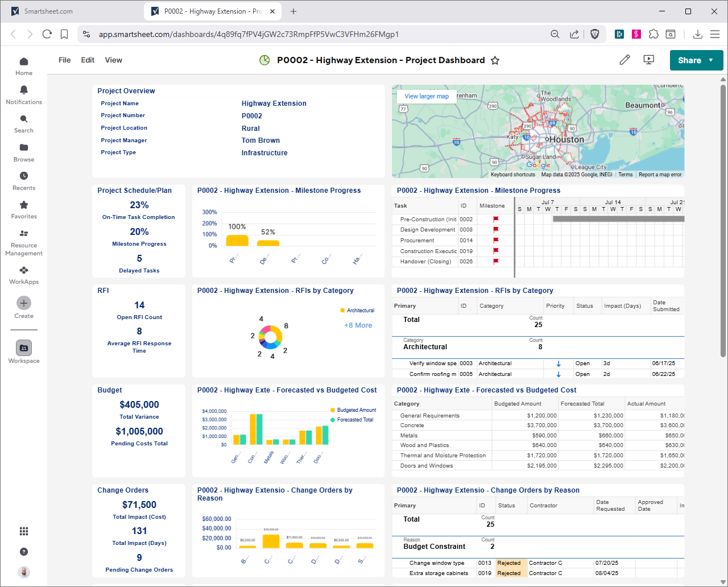Expand the Share button dropdown arrow
The width and height of the screenshot is (728, 587).
711,60
